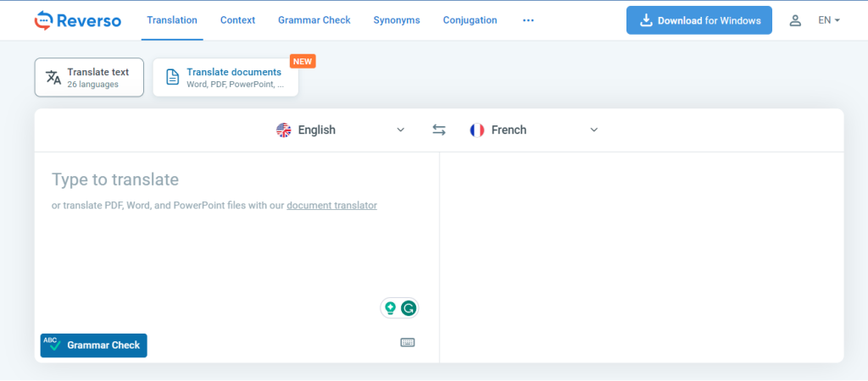Click the ABC checkmark icon
868x381 pixels.
[x=52, y=344]
